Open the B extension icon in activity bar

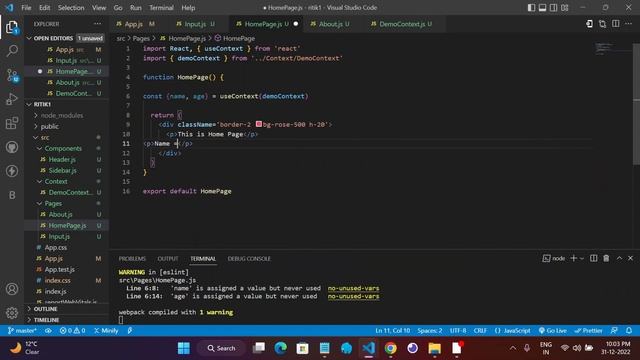pyautogui.click(x=12, y=195)
